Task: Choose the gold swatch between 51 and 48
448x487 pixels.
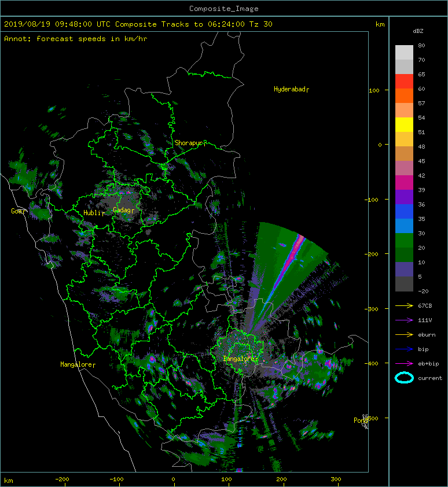Action: 404,139
